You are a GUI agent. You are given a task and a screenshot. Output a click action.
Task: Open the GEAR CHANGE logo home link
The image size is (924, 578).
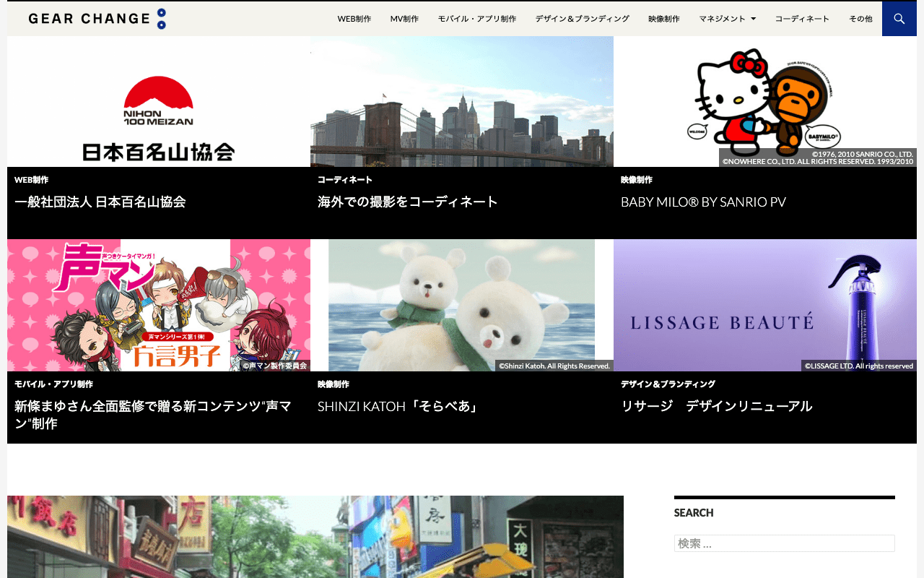97,19
